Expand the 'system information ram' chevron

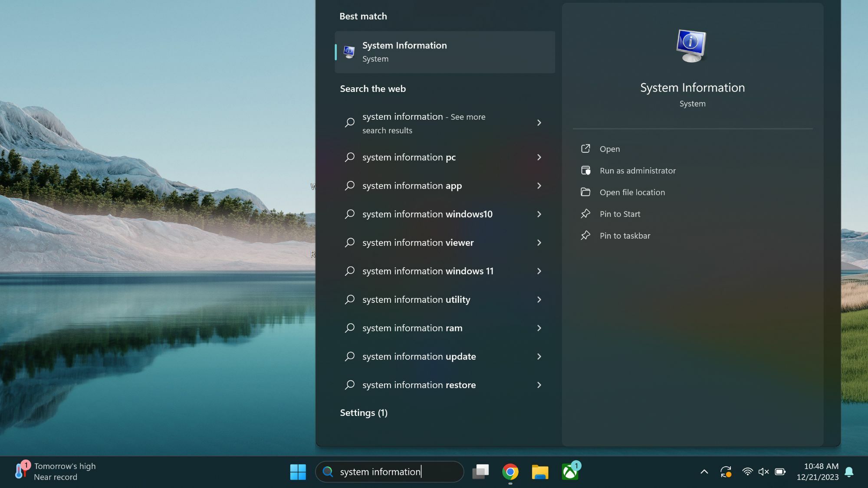tap(539, 328)
